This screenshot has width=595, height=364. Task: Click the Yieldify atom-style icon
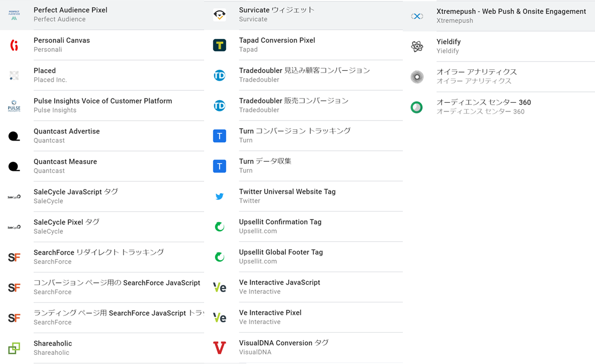pos(417,46)
